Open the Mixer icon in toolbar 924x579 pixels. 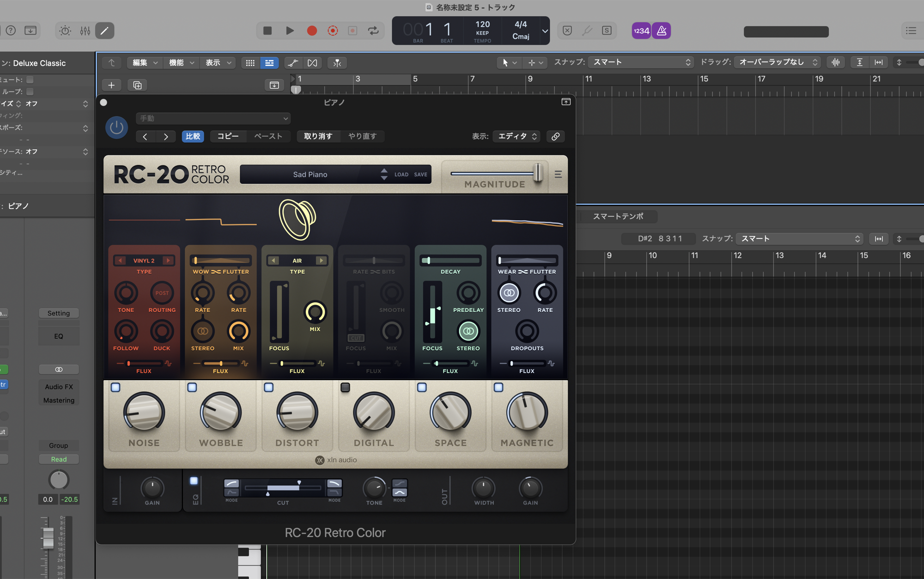tap(85, 30)
